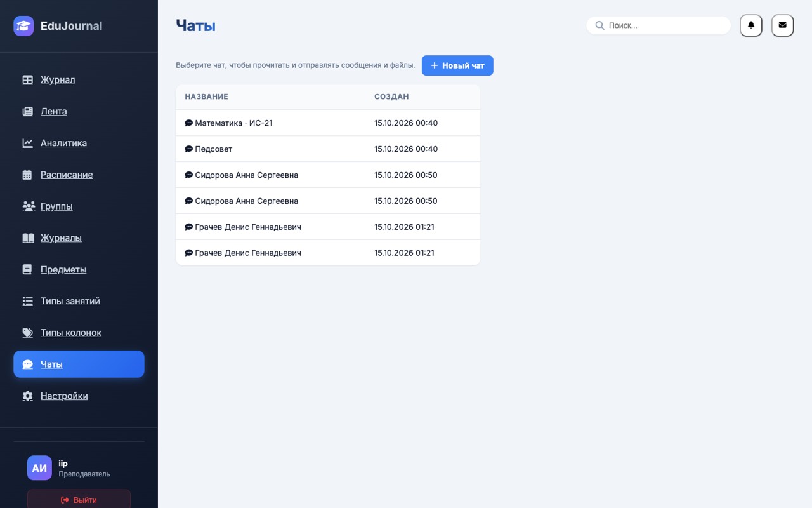Open the Предметы page
Viewport: 812px width, 508px height.
[x=79, y=269]
